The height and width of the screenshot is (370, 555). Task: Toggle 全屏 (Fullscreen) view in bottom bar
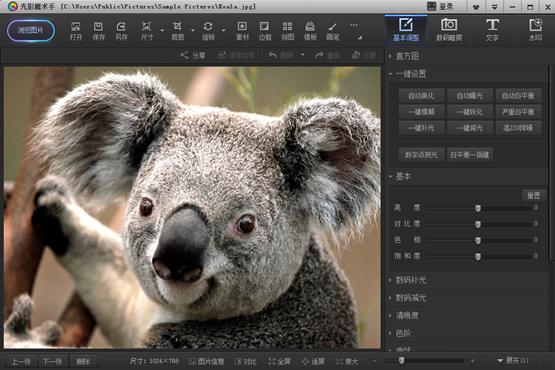click(x=279, y=362)
